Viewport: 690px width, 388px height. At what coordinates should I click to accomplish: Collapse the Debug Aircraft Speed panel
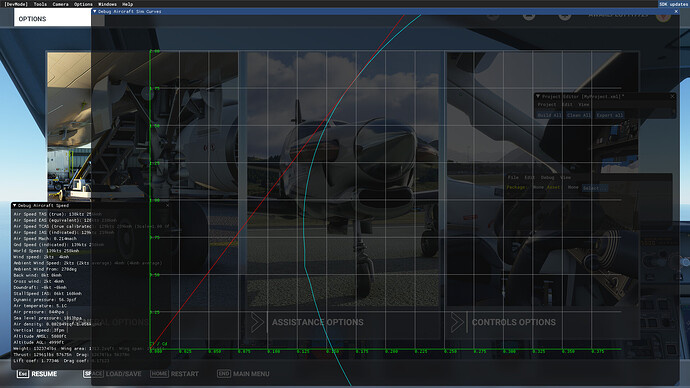15,205
